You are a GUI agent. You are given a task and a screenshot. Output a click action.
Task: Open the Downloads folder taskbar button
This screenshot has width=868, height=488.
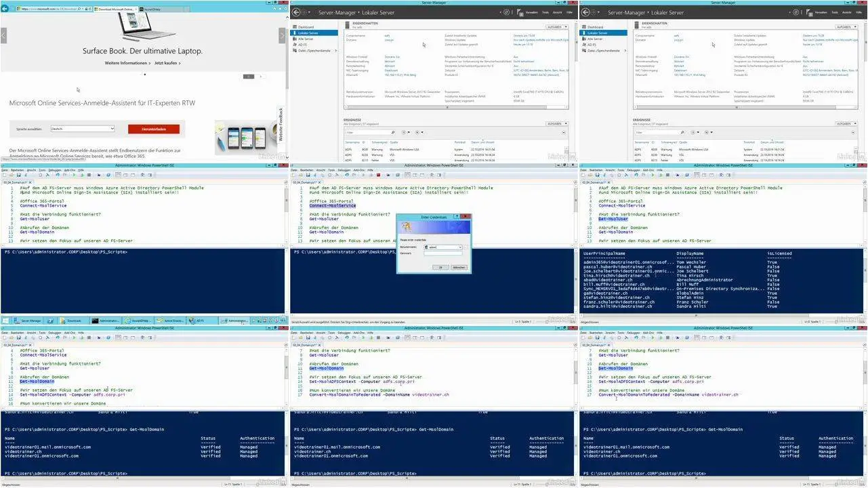pos(74,320)
